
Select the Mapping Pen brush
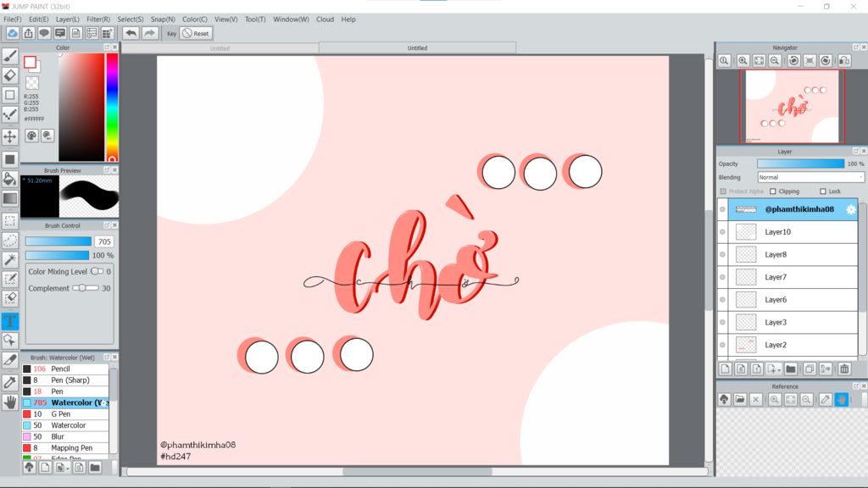[65, 447]
